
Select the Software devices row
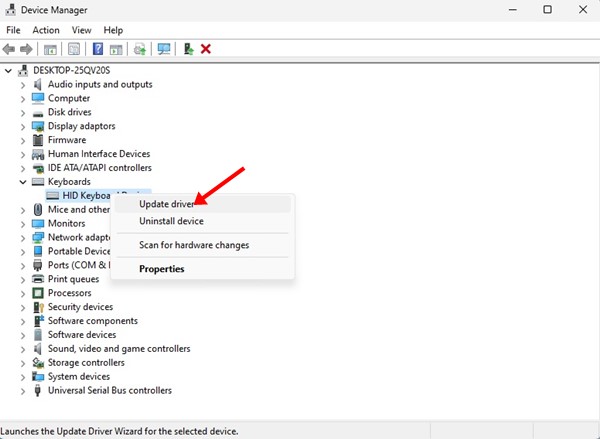(82, 335)
